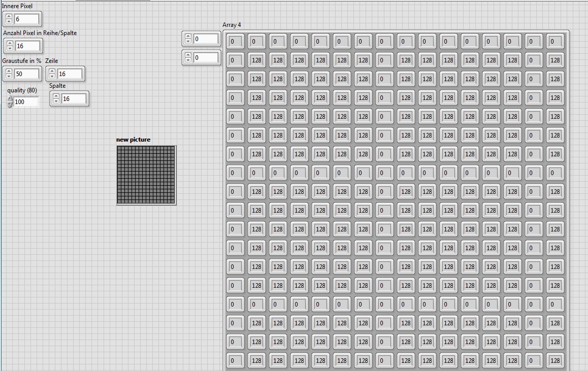Click the new picture grid image
588x371 pixels.
pyautogui.click(x=146, y=175)
